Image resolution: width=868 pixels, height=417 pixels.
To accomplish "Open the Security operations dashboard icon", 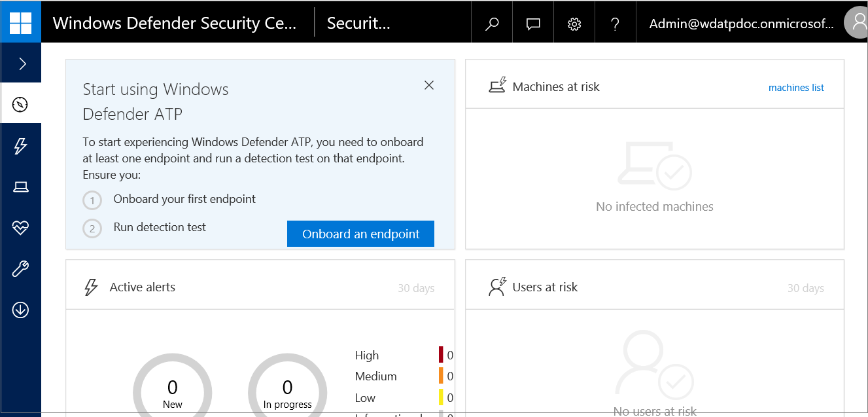I will click(x=21, y=104).
